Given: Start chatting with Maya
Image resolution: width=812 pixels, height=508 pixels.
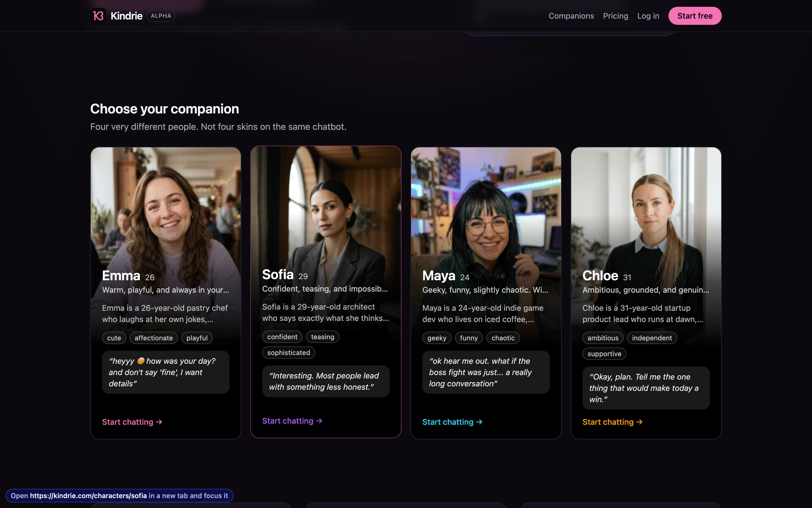Looking at the screenshot, I should 452,422.
